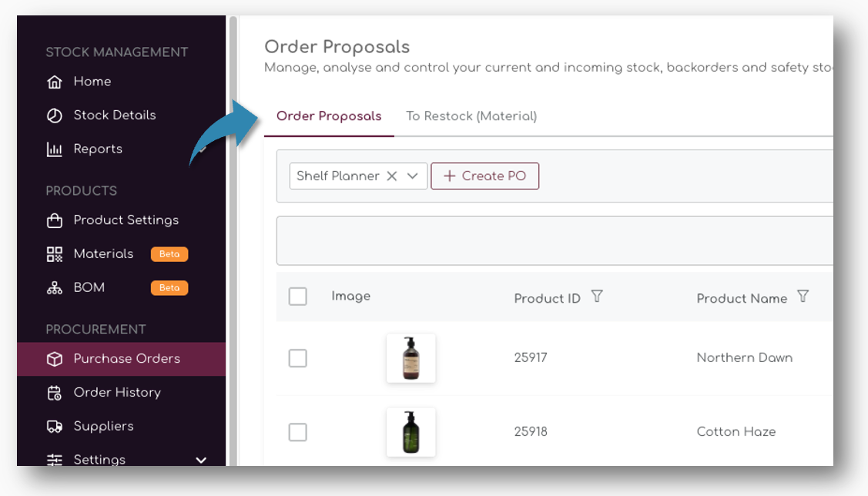Open Order History in sidebar
The height and width of the screenshot is (496, 868).
pyautogui.click(x=117, y=393)
